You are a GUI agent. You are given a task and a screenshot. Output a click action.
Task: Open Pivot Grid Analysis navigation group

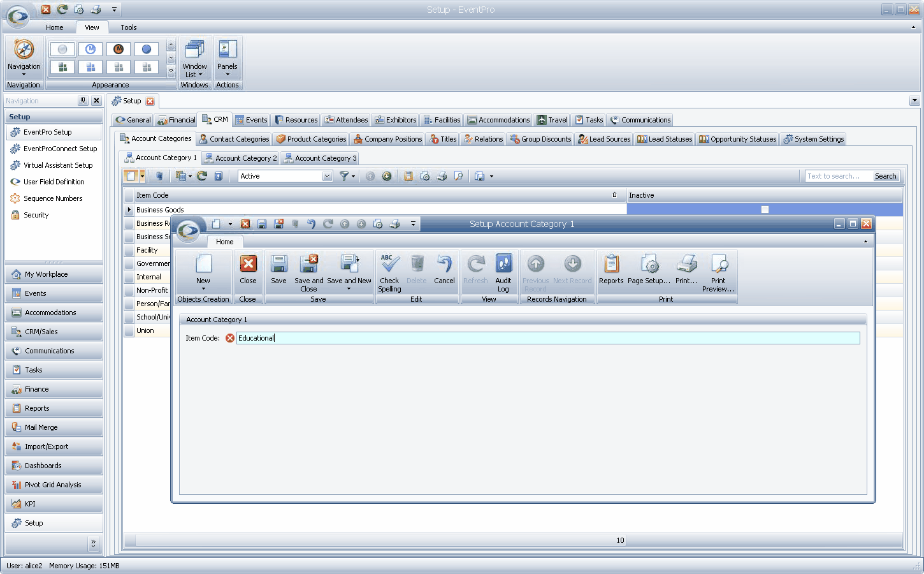point(54,485)
